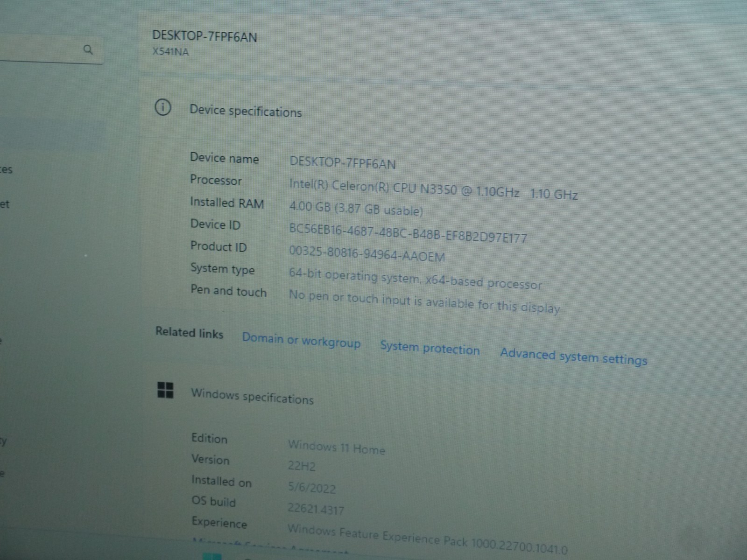The width and height of the screenshot is (747, 560).
Task: Select the DESKTOP-7FPF6AN title at top
Action: [x=204, y=36]
